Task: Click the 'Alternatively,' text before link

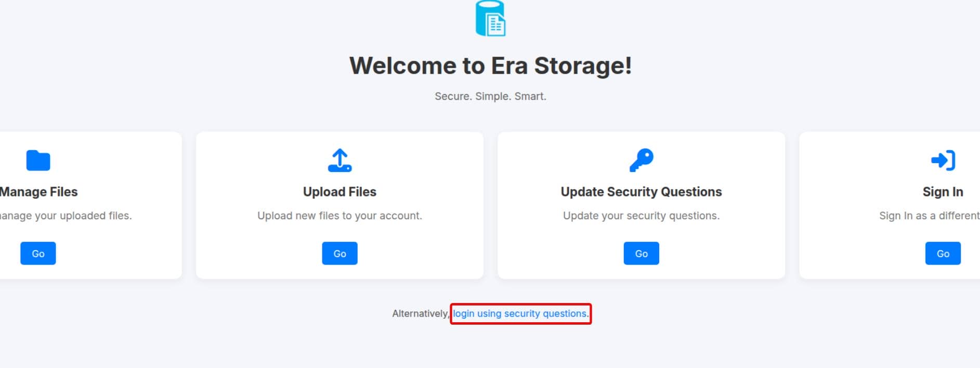Action: [x=420, y=313]
